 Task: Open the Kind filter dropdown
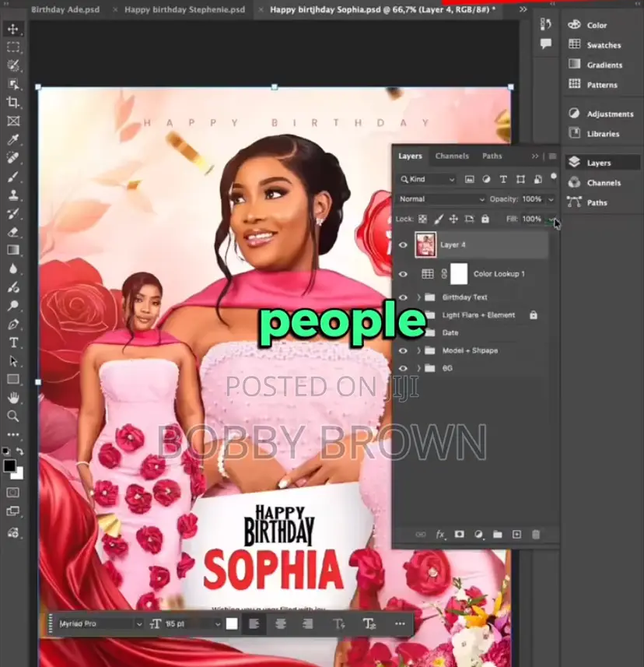pyautogui.click(x=427, y=179)
